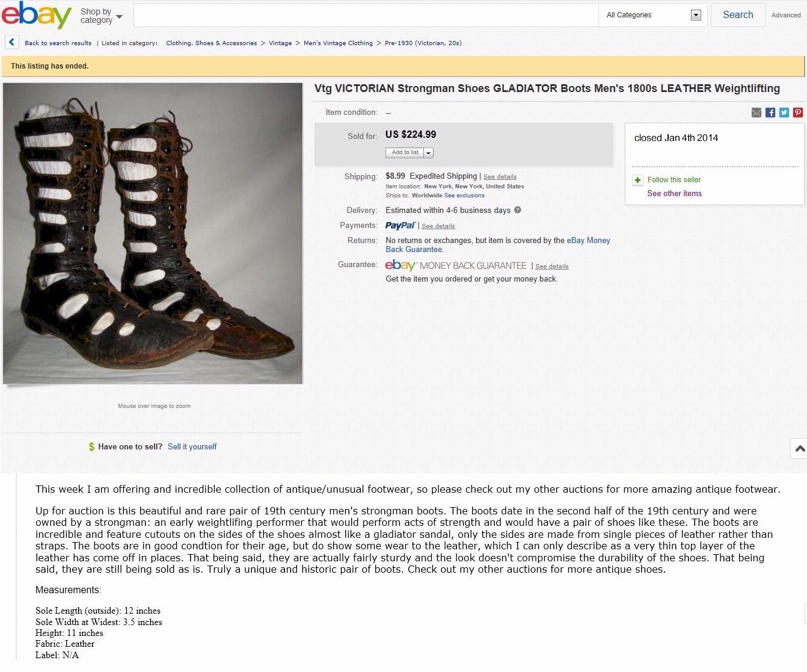Share listing on Facebook

[x=770, y=113]
